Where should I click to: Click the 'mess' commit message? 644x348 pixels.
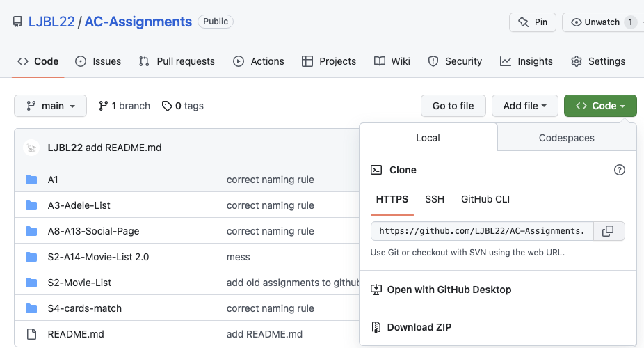pyautogui.click(x=239, y=257)
